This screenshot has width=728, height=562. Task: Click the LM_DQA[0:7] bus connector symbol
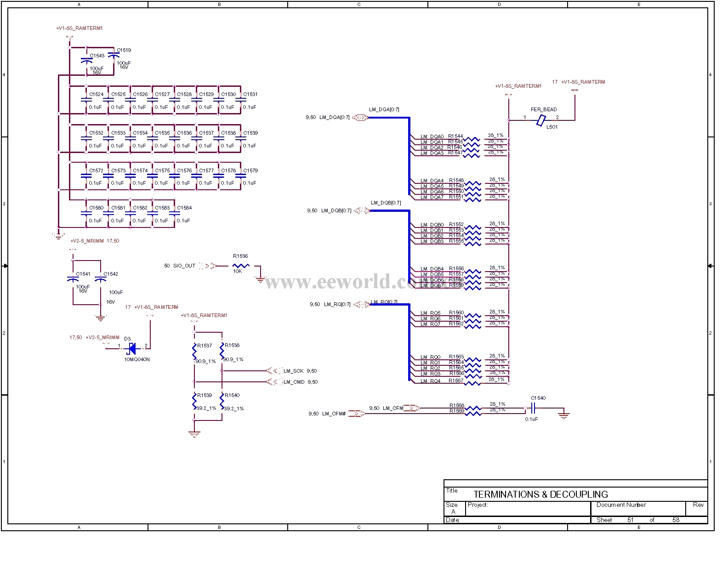pyautogui.click(x=360, y=118)
